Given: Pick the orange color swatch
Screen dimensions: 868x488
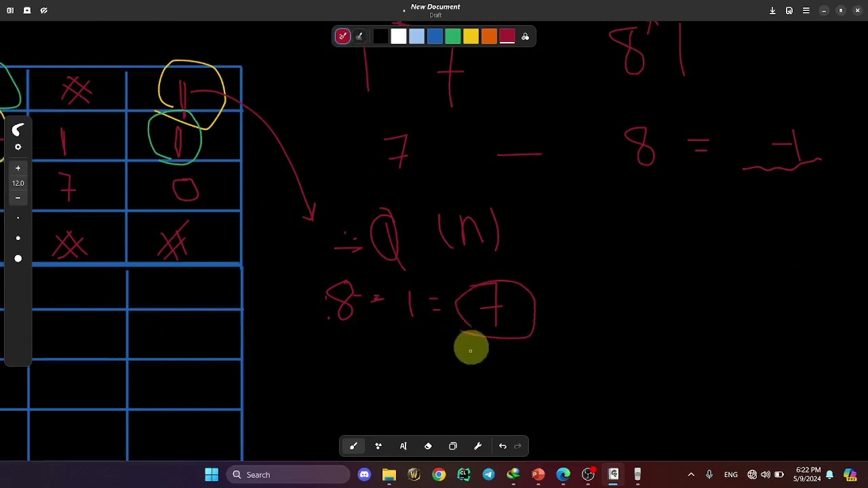Looking at the screenshot, I should click(489, 37).
